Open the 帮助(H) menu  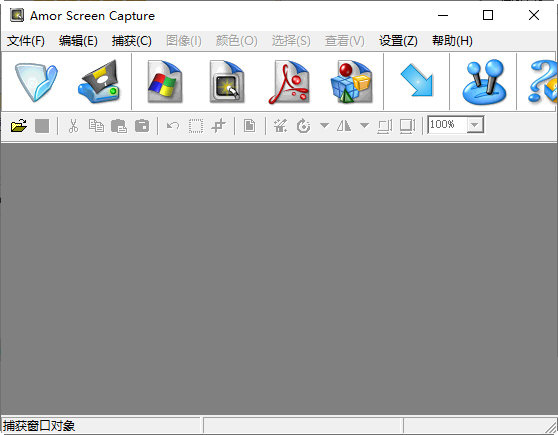tap(452, 41)
